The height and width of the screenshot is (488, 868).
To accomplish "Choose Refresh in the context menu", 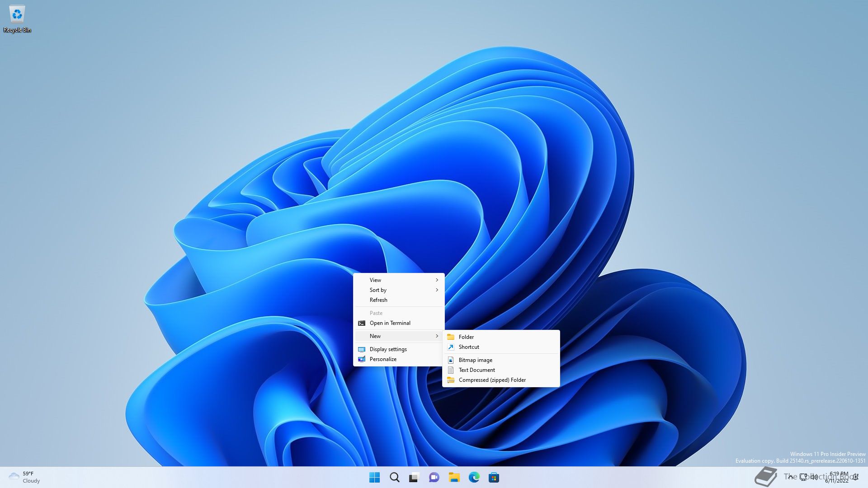I will (x=399, y=300).
